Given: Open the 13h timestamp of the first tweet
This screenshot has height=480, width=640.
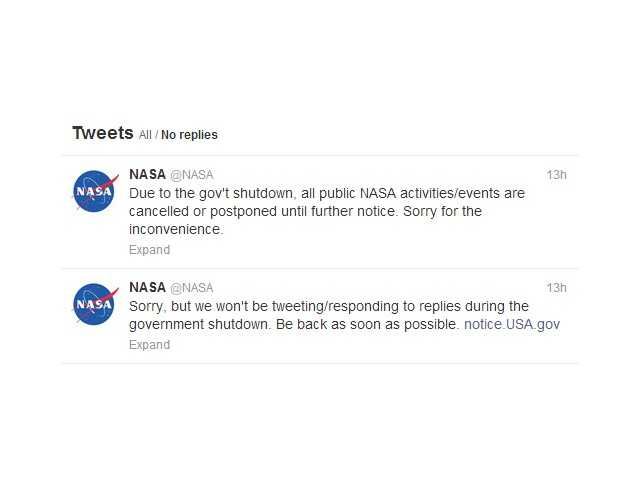Looking at the screenshot, I should pos(556,175).
